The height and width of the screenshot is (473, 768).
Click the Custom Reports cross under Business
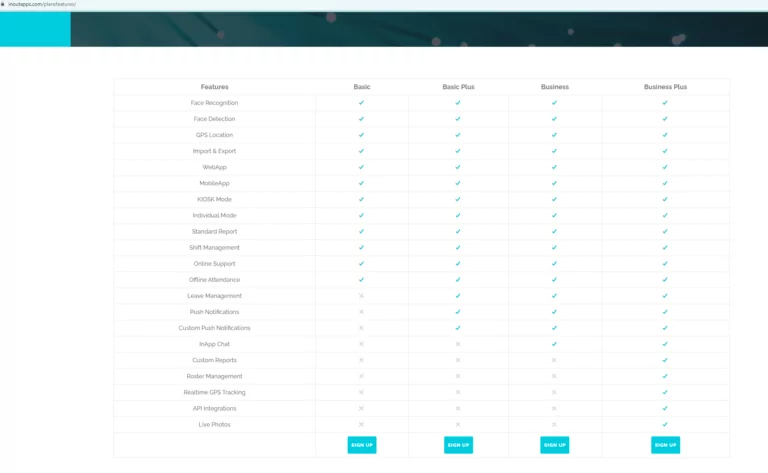tap(554, 360)
